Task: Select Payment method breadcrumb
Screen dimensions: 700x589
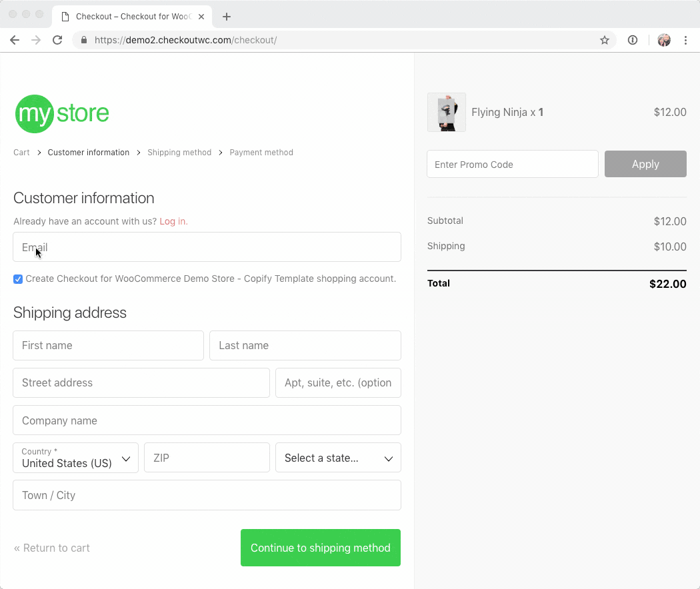Action: (261, 153)
